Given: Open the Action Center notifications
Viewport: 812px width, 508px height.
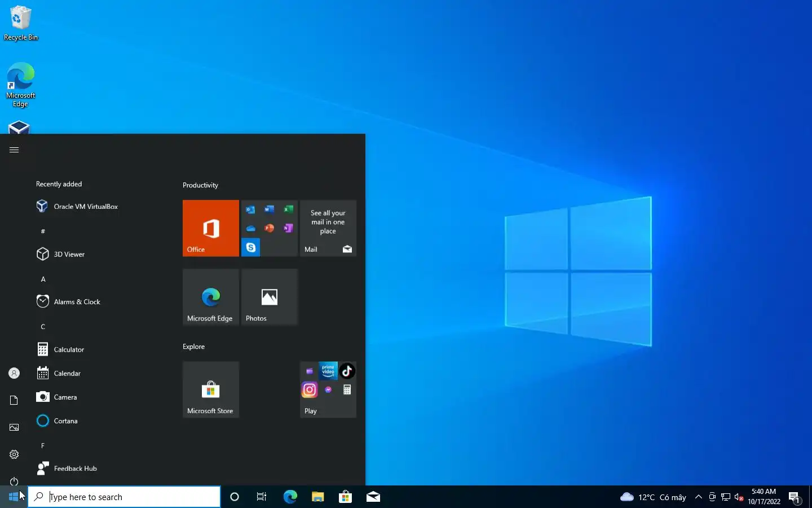Looking at the screenshot, I should click(x=795, y=497).
